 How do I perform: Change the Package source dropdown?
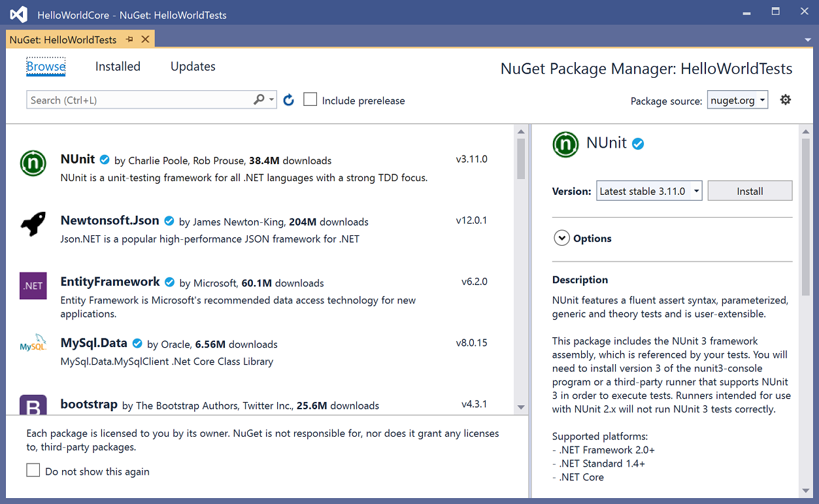737,99
